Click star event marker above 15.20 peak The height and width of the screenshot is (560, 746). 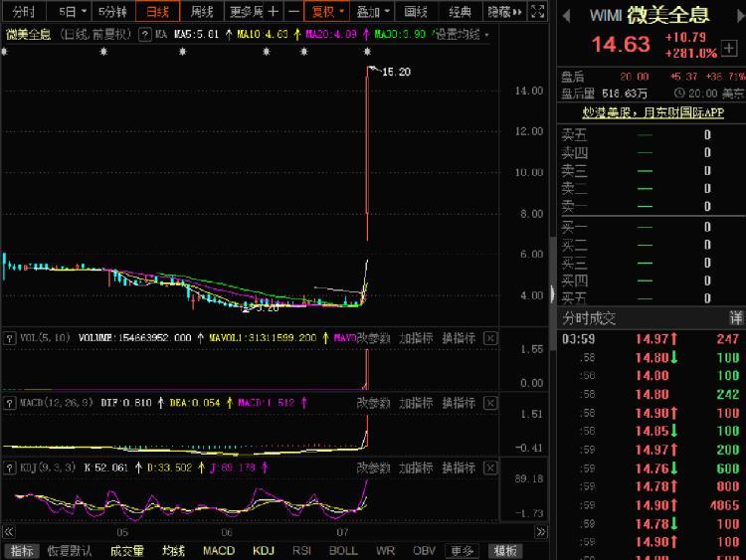coord(367,52)
